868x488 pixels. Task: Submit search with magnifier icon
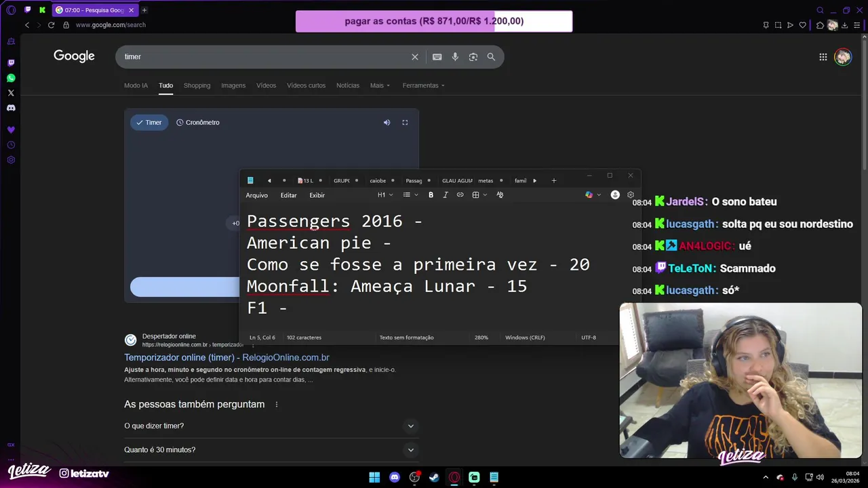491,57
